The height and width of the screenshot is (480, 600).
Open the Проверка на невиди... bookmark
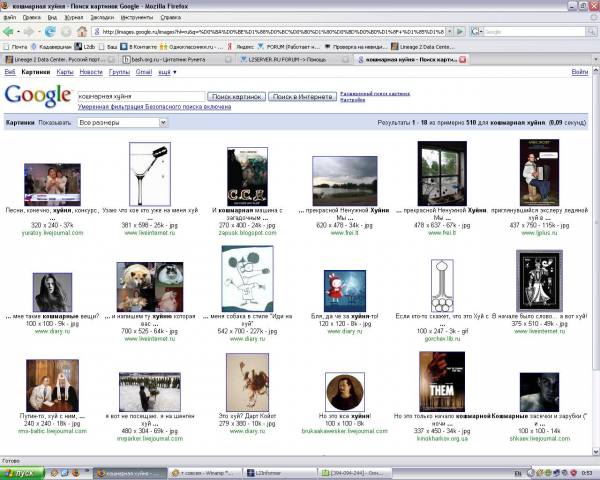tap(355, 47)
